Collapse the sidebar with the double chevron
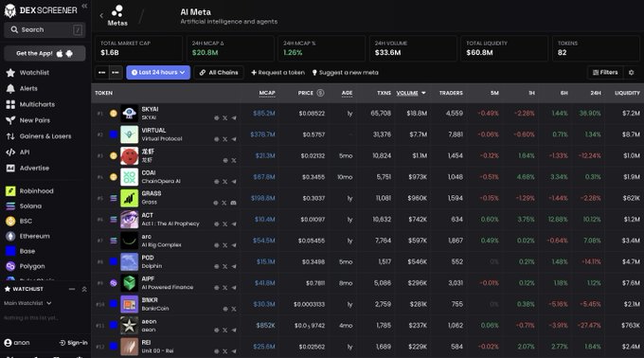This screenshot has height=358, width=644. tap(84, 6)
